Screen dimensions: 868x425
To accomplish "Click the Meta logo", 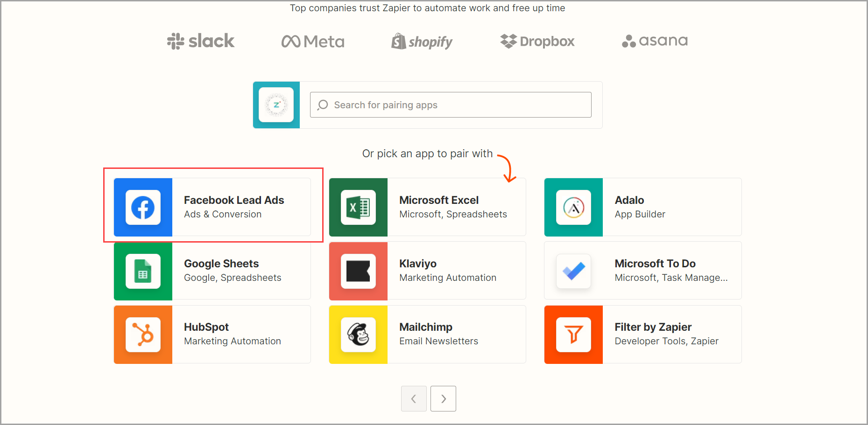I will 313,42.
